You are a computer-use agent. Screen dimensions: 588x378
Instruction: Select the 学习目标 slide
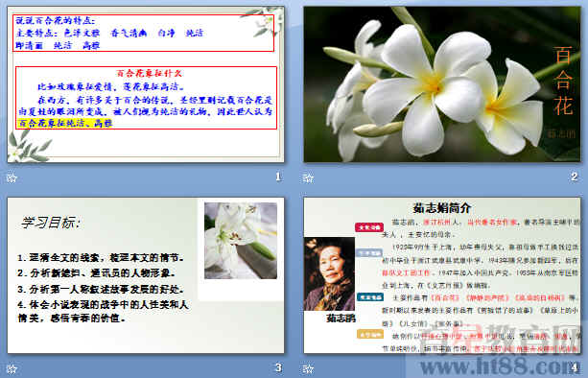146,275
